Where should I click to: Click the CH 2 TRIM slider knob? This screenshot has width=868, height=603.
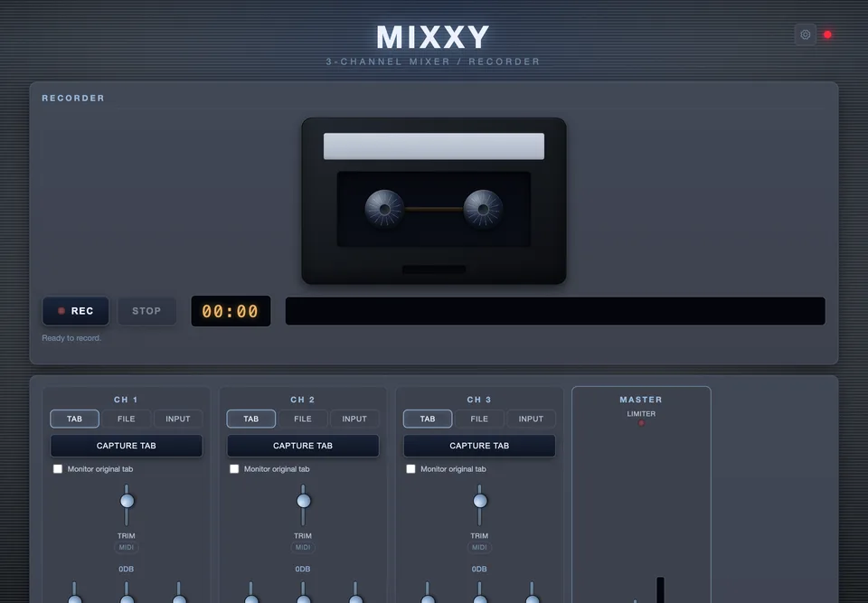pos(304,501)
